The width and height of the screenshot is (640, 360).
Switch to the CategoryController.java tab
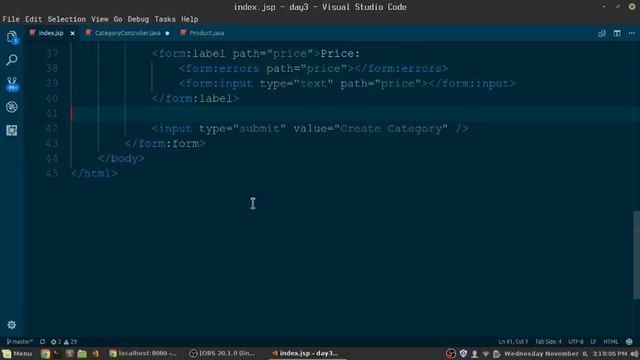[127, 33]
